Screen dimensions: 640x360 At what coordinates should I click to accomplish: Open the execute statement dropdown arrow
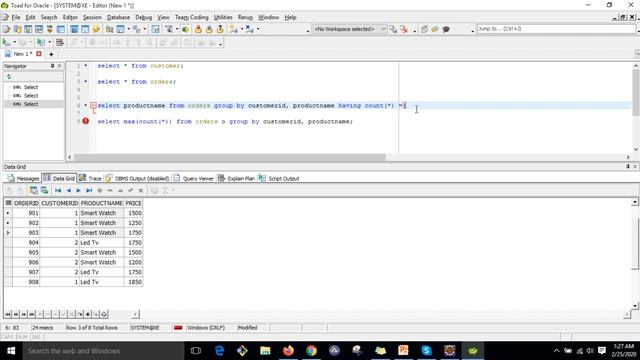click(x=15, y=42)
